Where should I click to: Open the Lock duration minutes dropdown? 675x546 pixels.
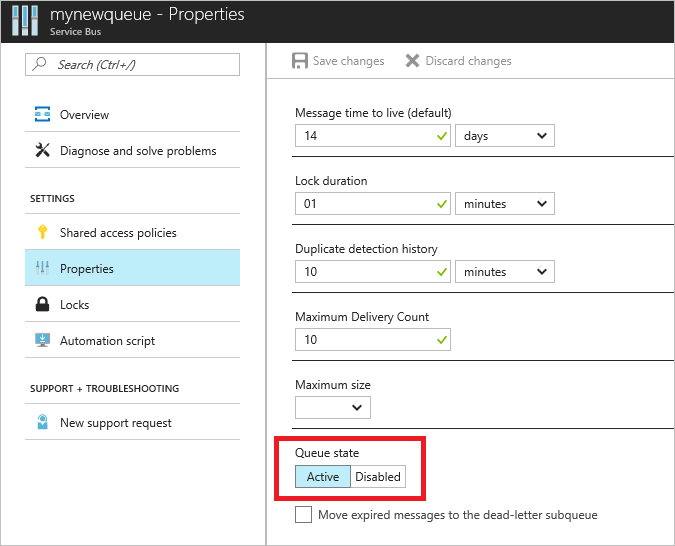505,204
